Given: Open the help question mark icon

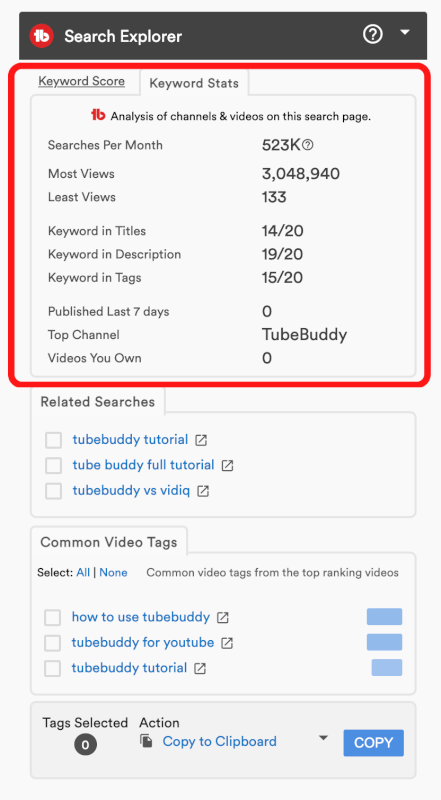Looking at the screenshot, I should 373,35.
